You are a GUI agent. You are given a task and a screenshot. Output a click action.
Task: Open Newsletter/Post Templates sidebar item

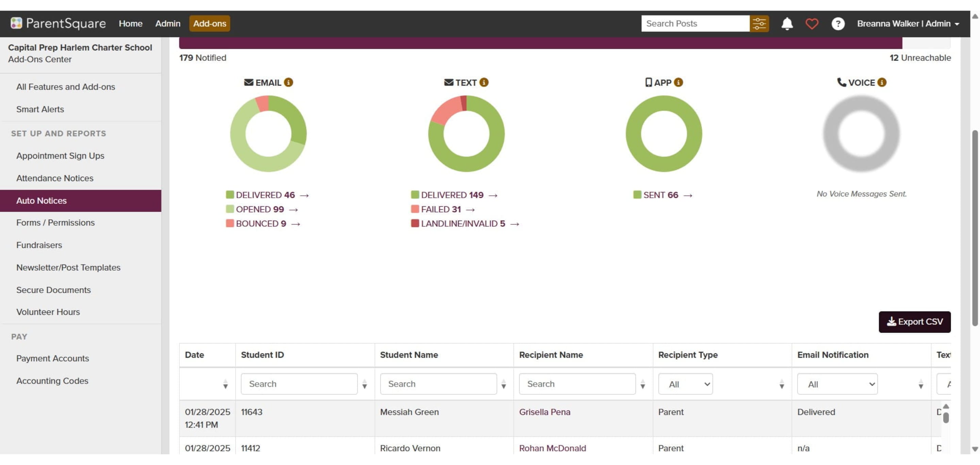[68, 268]
